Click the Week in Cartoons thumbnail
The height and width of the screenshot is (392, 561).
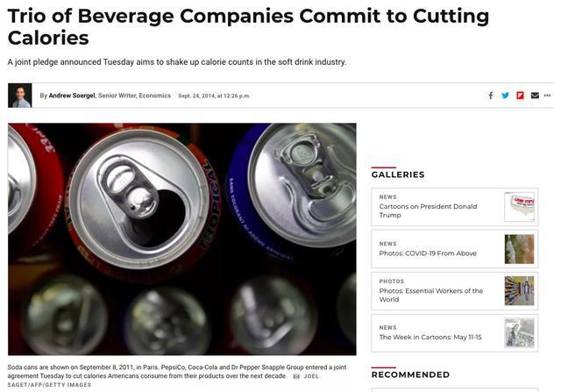[519, 333]
